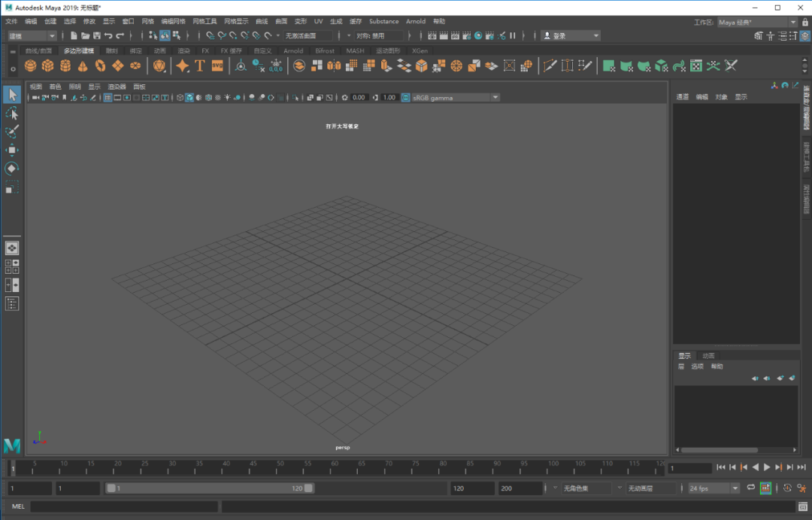Create a polygon sphere from the shelf
This screenshot has width=812, height=520.
(30, 66)
